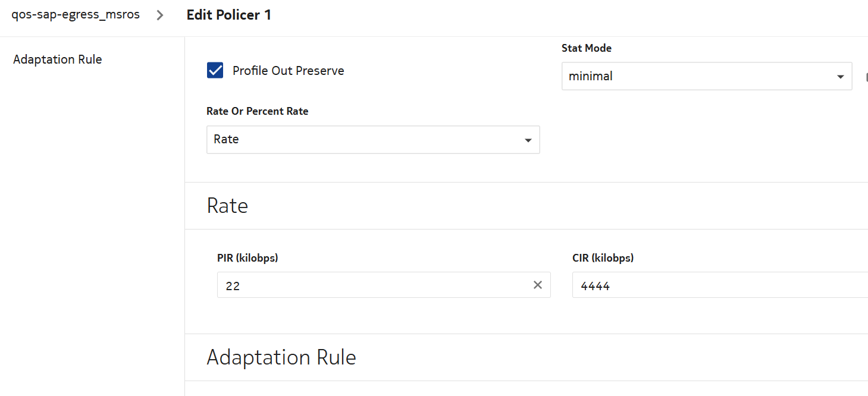Click the Profile Out Preserve label text
This screenshot has width=868, height=396.
click(288, 71)
